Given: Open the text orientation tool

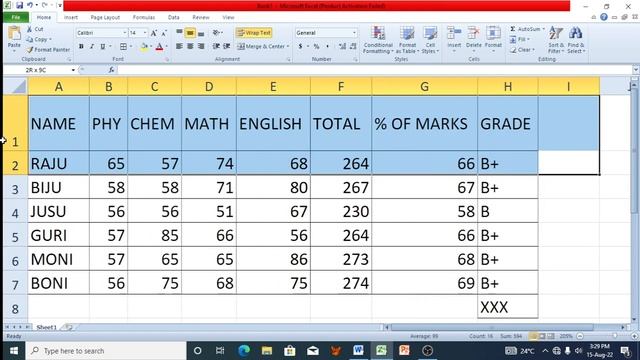Looking at the screenshot, I should pos(217,33).
